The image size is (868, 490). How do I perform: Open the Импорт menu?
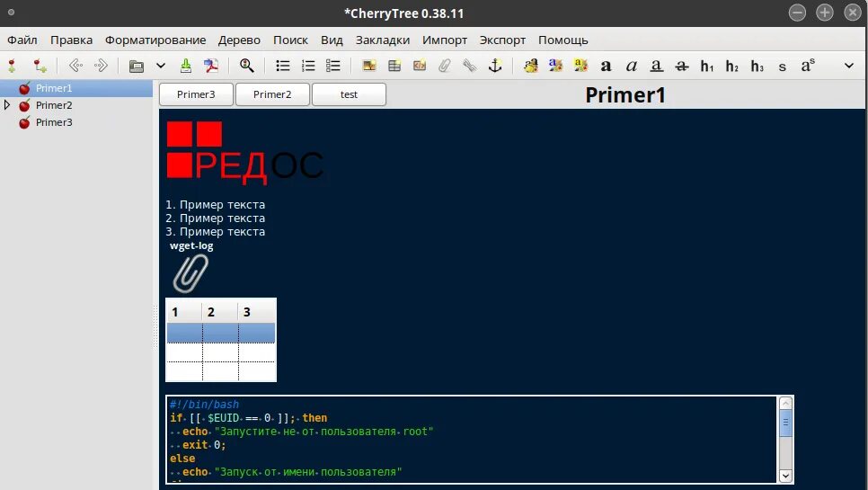[445, 40]
